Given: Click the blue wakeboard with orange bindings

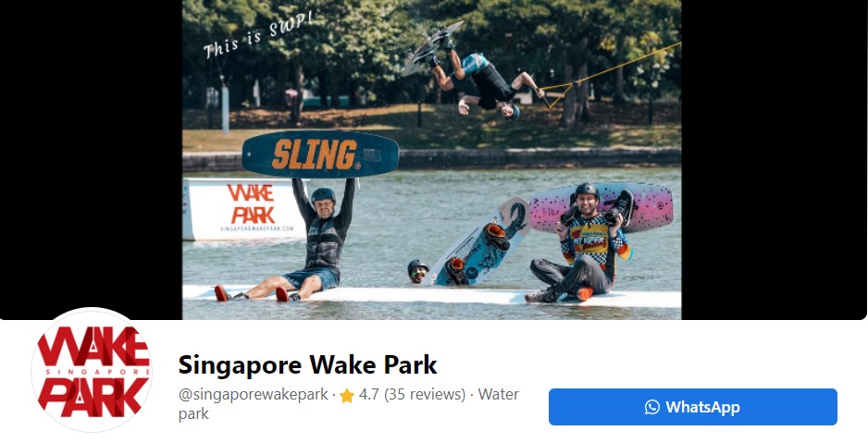Looking at the screenshot, I should [x=480, y=243].
